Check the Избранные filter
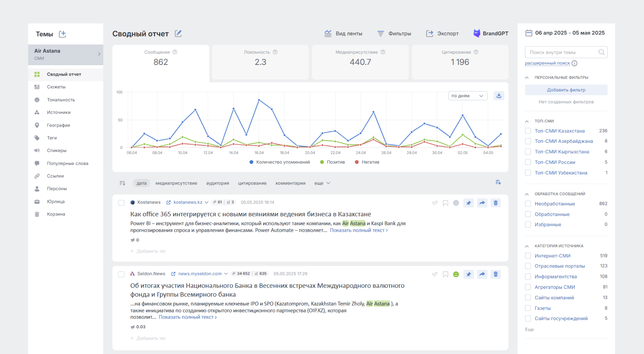Image resolution: width=644 pixels, height=354 pixels. [528, 225]
